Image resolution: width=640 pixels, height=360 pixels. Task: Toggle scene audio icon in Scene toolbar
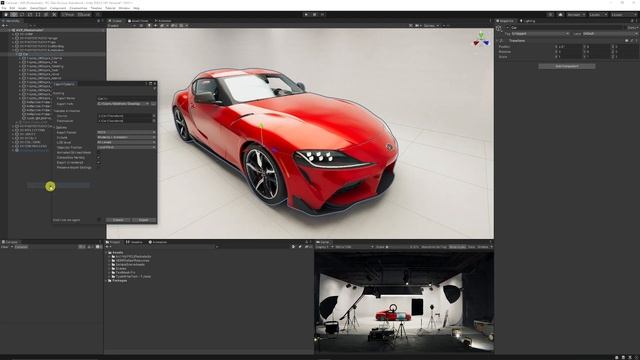[x=156, y=25]
